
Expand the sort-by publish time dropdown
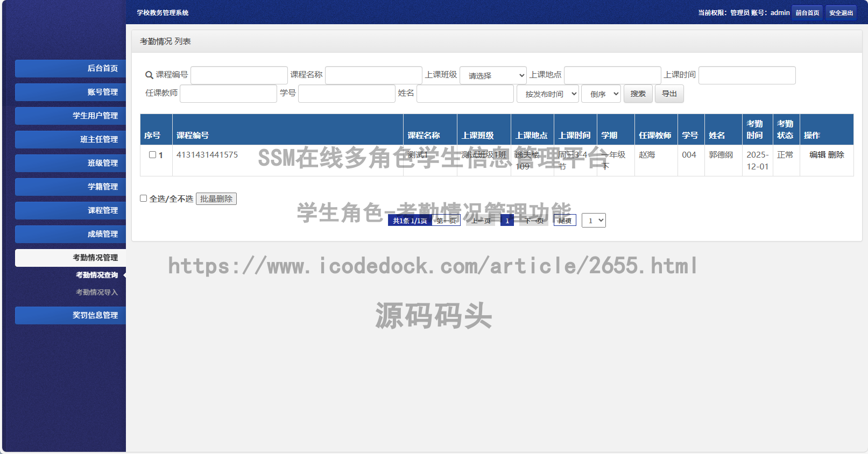tap(547, 94)
